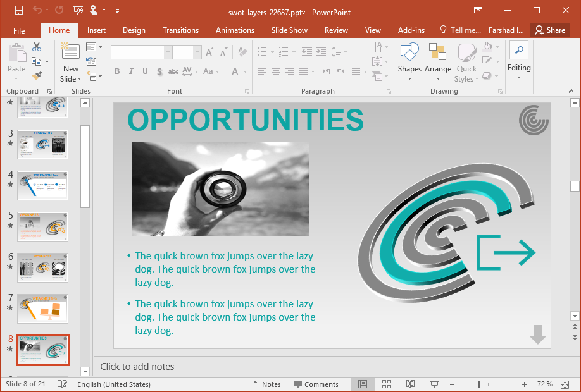This screenshot has width=581, height=392.
Task: Toggle the Comments pane
Action: [316, 384]
